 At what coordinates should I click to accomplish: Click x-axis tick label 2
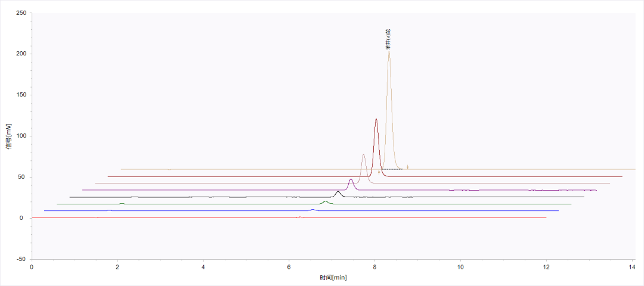pyautogui.click(x=117, y=266)
